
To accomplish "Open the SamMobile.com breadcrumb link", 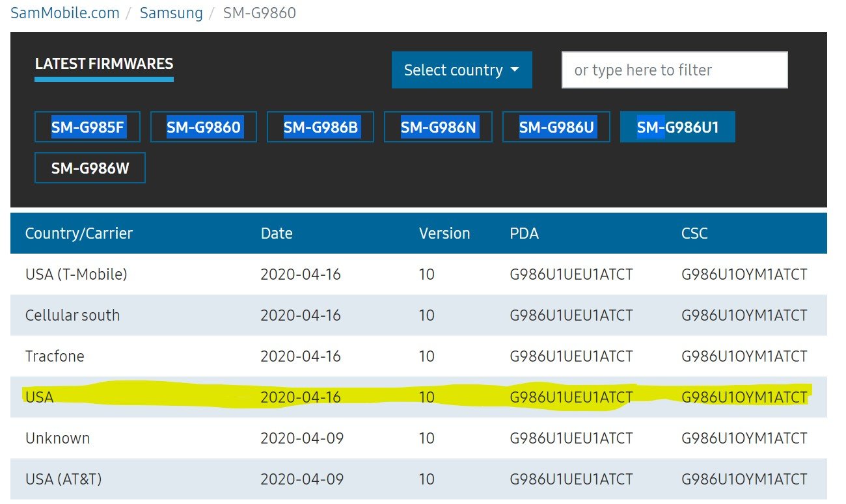I will (x=64, y=13).
